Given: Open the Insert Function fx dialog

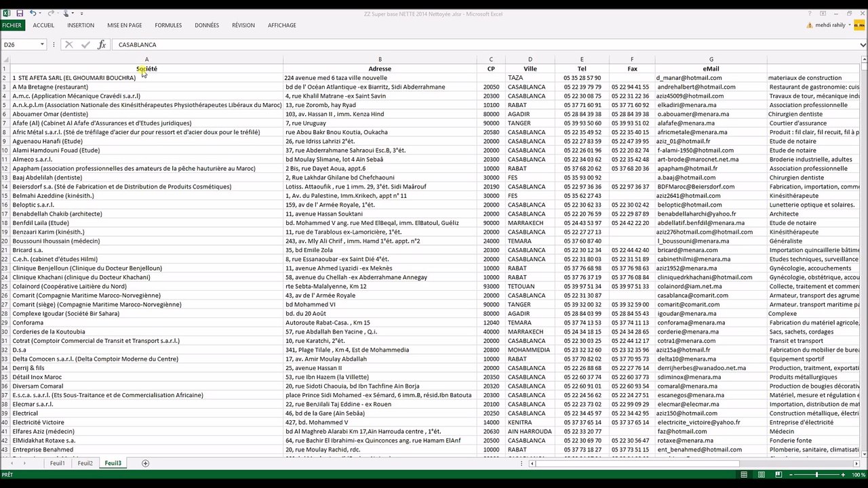Looking at the screenshot, I should 102,45.
